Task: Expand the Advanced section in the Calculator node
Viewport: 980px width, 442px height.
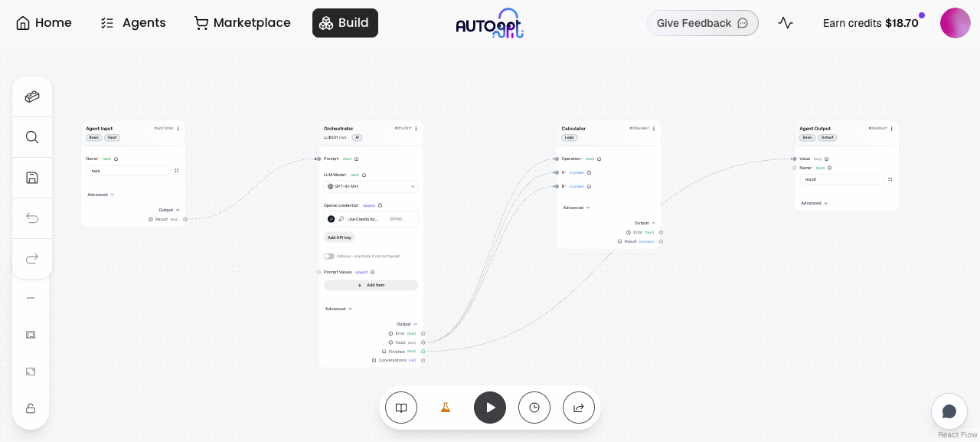Action: pos(576,208)
